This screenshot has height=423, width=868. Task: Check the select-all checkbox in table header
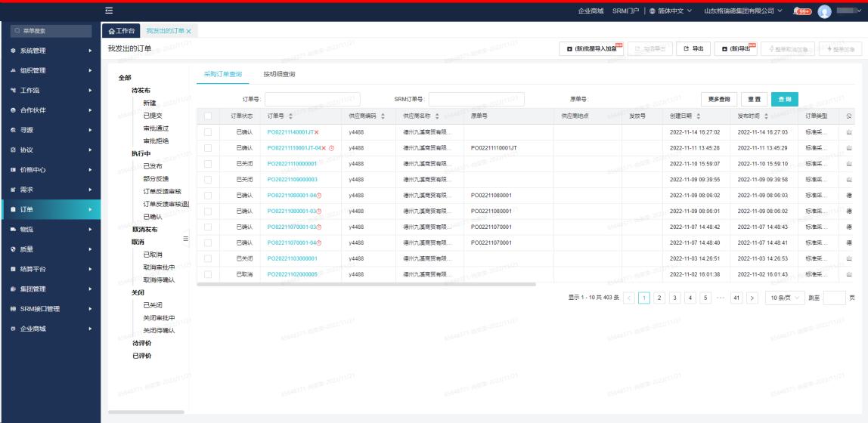pos(208,116)
